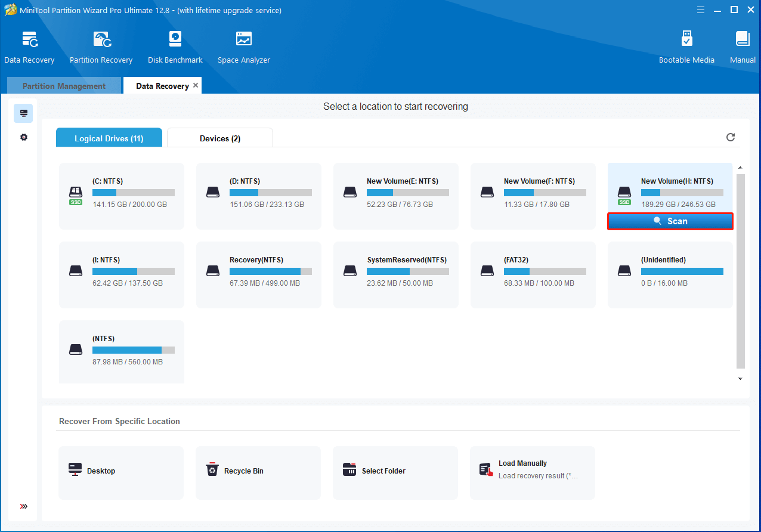761x532 pixels.
Task: Click the '189.29 GB / 246.53 GB' text
Action: tap(678, 205)
